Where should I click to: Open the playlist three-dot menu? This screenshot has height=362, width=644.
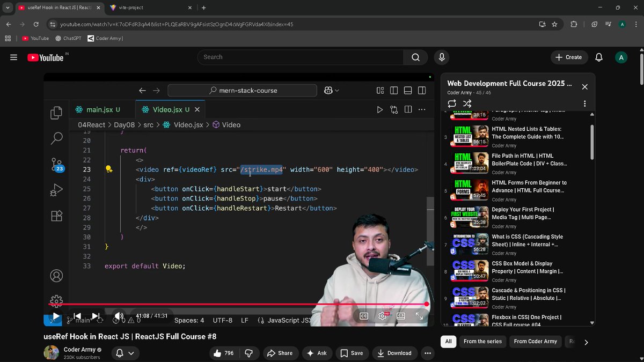(584, 104)
